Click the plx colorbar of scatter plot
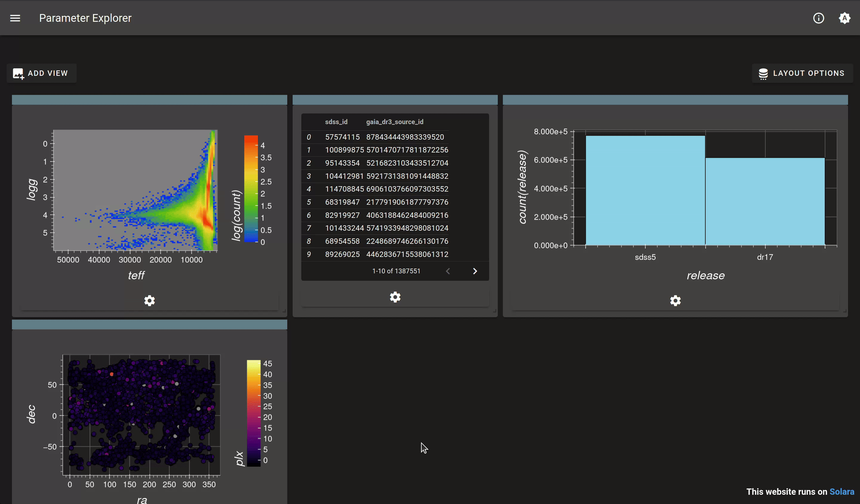 [x=254, y=413]
